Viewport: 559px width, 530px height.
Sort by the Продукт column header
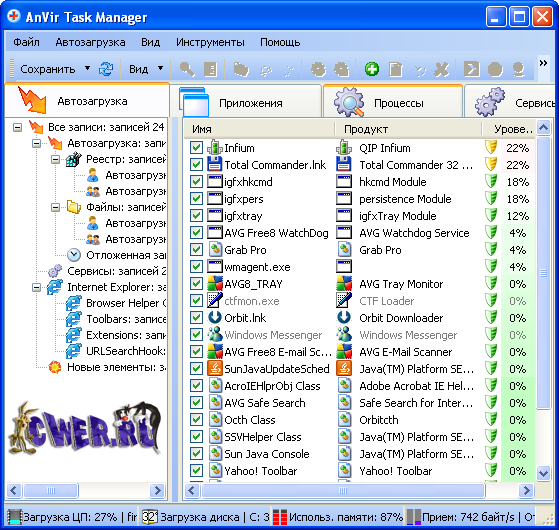pos(408,129)
